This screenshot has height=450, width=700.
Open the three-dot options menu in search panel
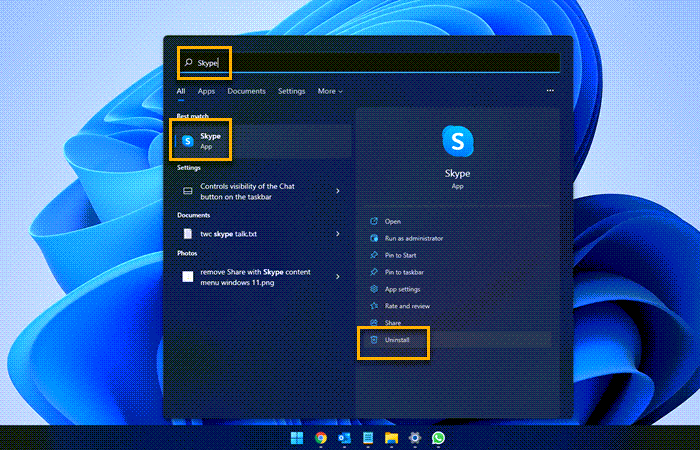[x=549, y=91]
